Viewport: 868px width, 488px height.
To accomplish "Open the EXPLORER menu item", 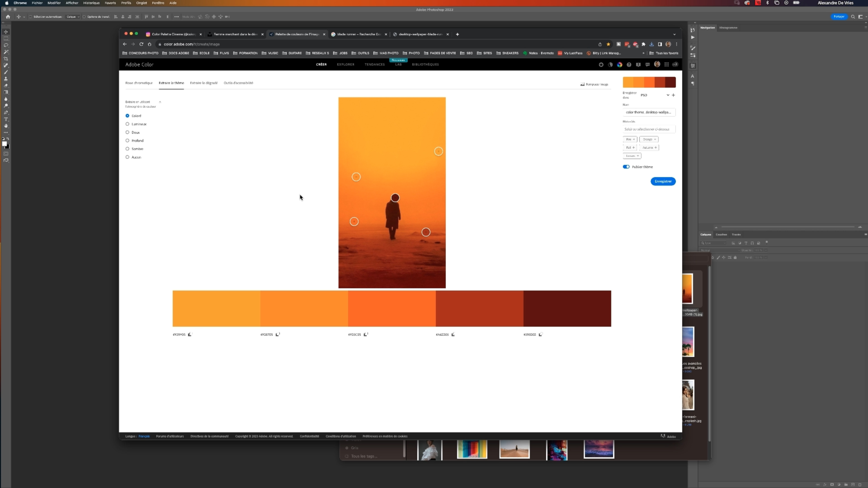I will 345,64.
